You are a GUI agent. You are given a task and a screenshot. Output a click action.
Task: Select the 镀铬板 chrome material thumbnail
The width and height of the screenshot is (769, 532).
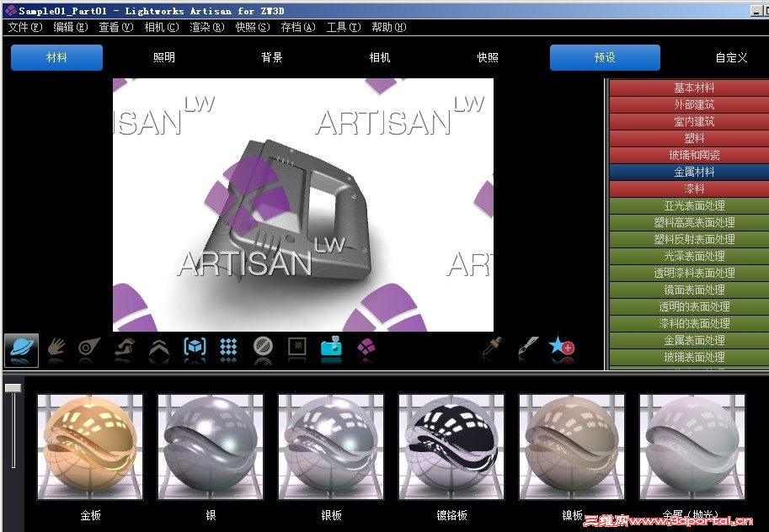click(451, 447)
